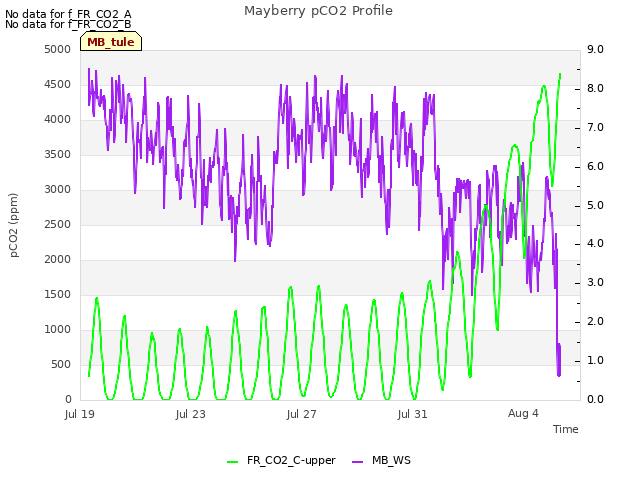Click the 2000 left axis value

pyautogui.click(x=58, y=260)
